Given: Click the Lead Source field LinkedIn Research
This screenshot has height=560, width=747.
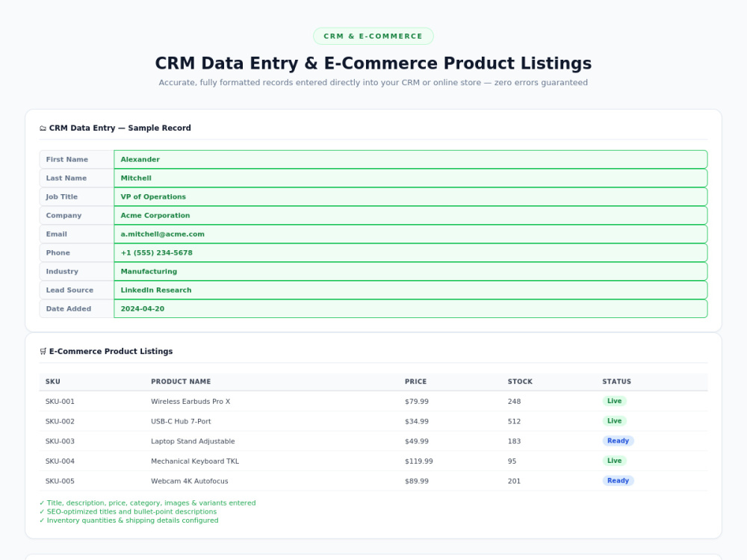Looking at the screenshot, I should 411,290.
